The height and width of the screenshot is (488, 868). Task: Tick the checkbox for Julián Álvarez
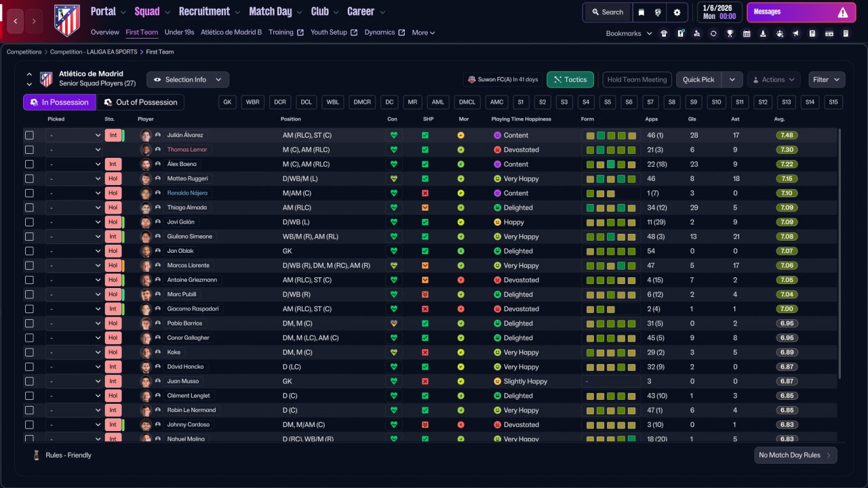[x=29, y=135]
